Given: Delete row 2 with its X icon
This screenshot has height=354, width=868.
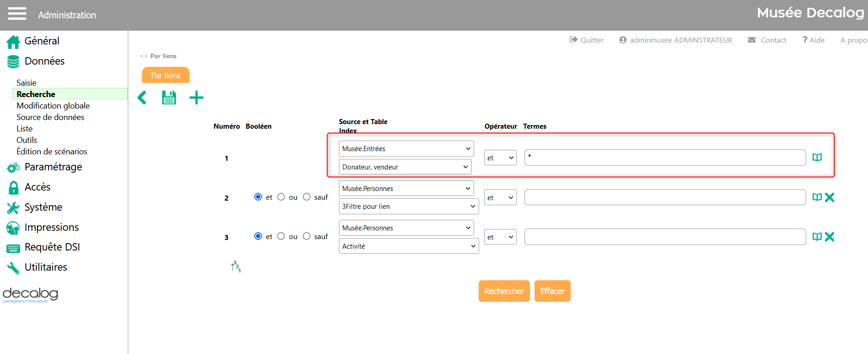Looking at the screenshot, I should (830, 197).
